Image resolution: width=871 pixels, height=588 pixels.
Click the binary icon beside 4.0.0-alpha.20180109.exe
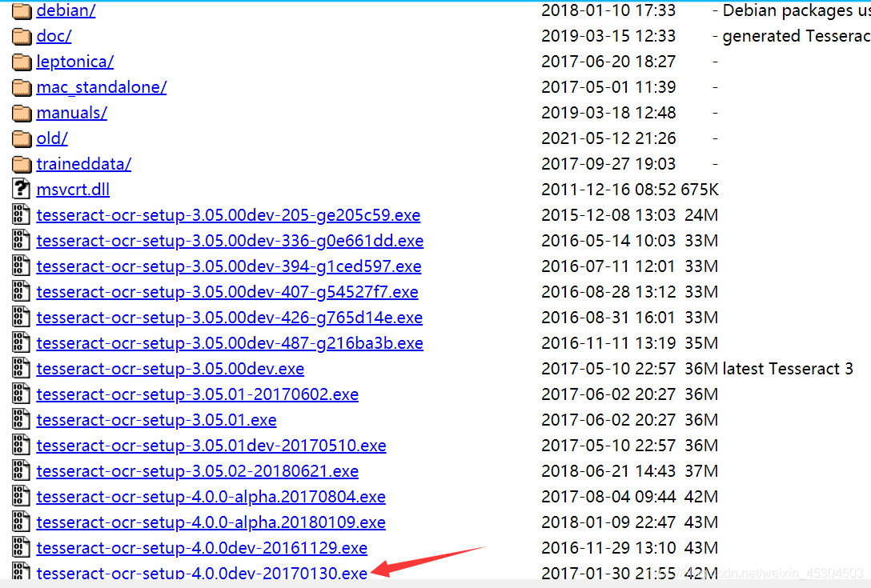pyautogui.click(x=21, y=521)
